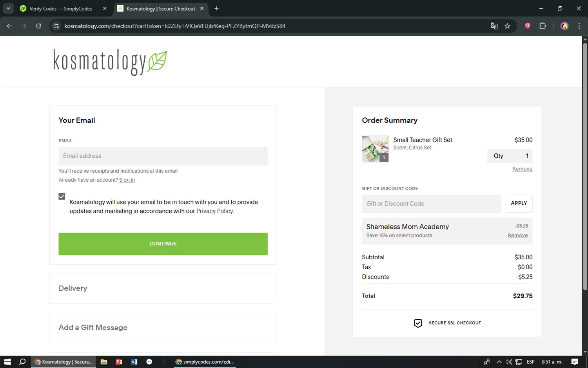
Task: Open the translate page icon
Action: 494,26
